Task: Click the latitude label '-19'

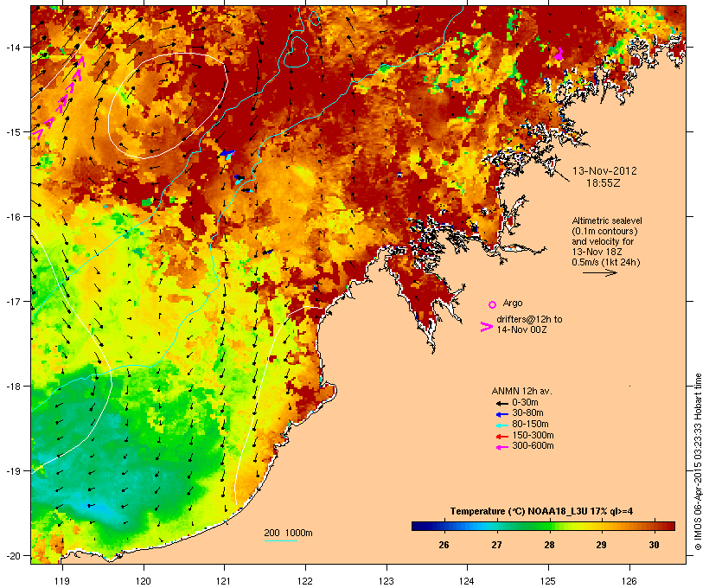Action: coord(12,471)
